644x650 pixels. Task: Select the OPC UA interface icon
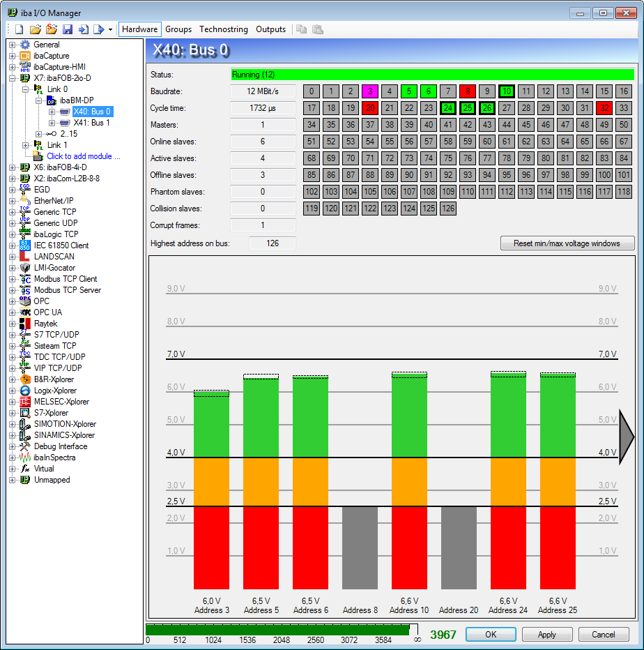(25, 312)
